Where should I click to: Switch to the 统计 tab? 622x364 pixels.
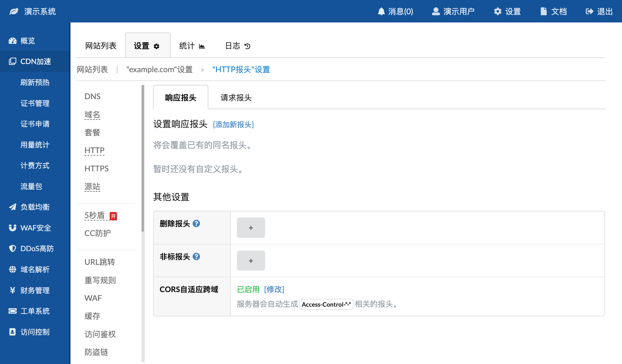pos(192,46)
